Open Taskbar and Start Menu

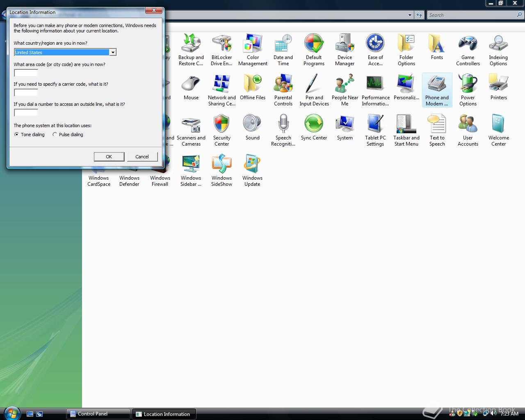pyautogui.click(x=406, y=130)
